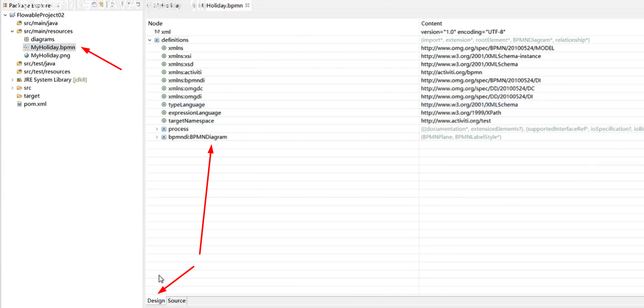The height and width of the screenshot is (308, 644).
Task: Click the definitions element icon
Action: pyautogui.click(x=157, y=40)
